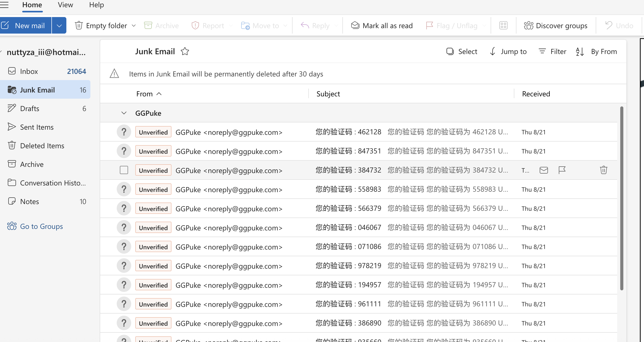Toggle the From column sort direction
Viewport: 644px width, 342px height.
(149, 94)
